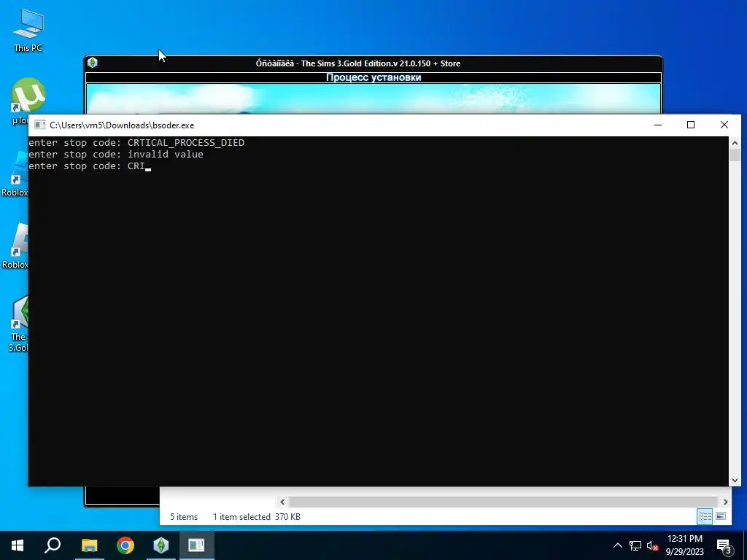This screenshot has height=560, width=747.
Task: Click the '5 items' status text
Action: point(184,517)
